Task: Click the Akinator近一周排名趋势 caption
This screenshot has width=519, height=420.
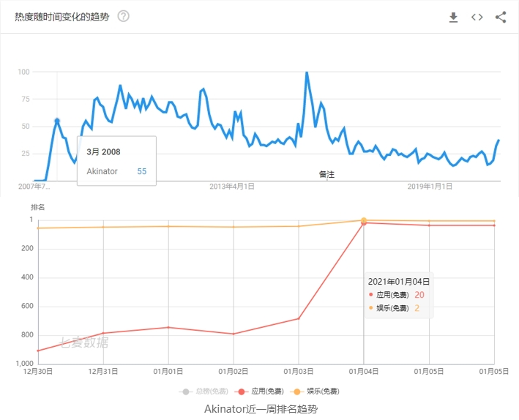Action: point(261,409)
